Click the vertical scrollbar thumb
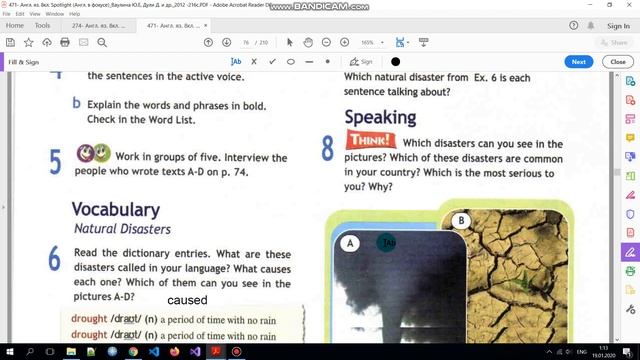Viewport: 640px width, 360px height. click(x=617, y=172)
